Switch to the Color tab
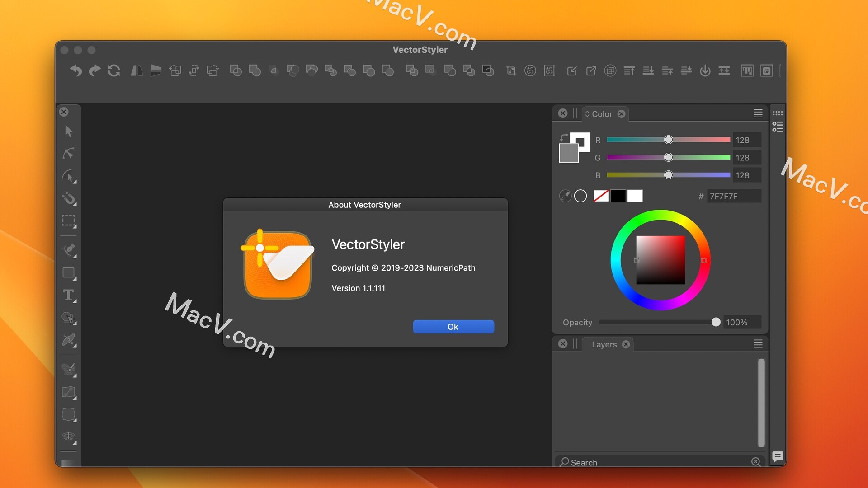This screenshot has height=488, width=868. tap(602, 114)
